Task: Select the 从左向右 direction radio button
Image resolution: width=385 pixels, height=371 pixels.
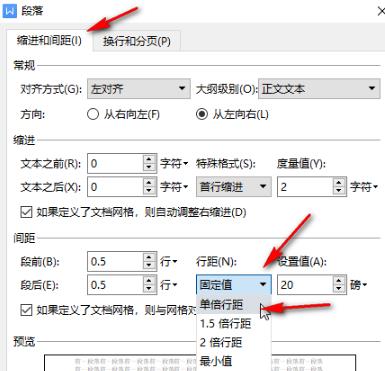Action: click(202, 114)
